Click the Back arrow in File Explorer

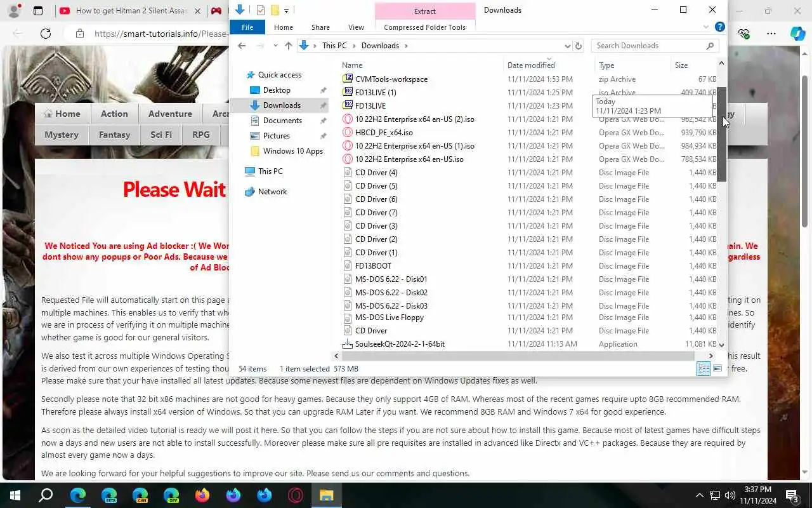242,46
